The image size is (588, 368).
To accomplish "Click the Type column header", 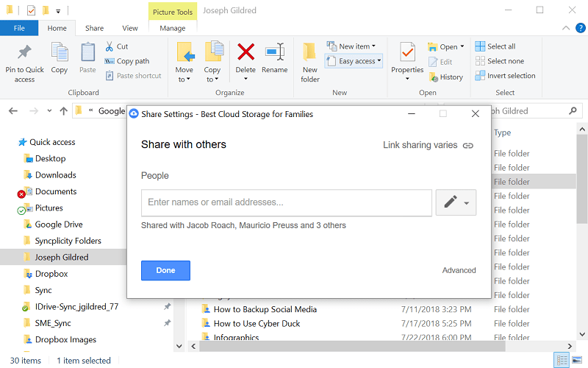I will (x=502, y=132).
